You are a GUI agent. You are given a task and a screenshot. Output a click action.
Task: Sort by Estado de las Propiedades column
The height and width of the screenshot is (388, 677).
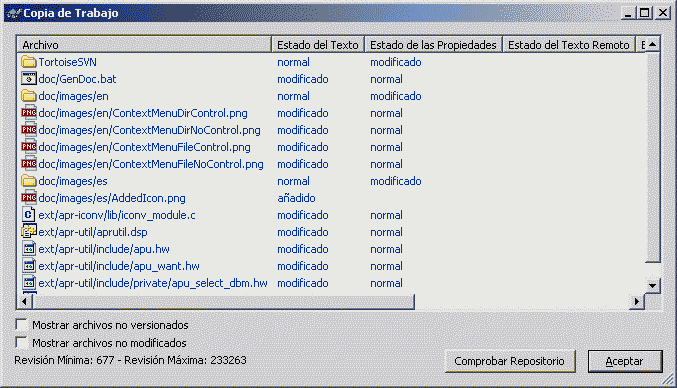[433, 44]
